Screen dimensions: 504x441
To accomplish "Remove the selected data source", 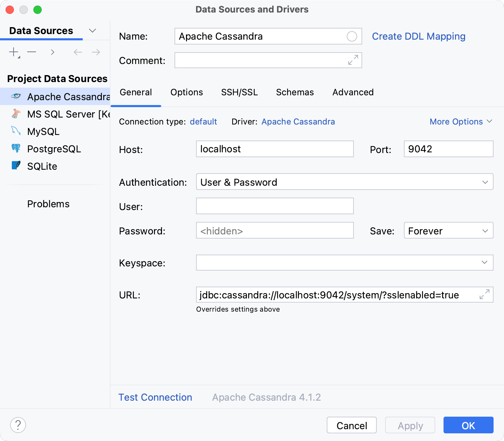I will 32,52.
